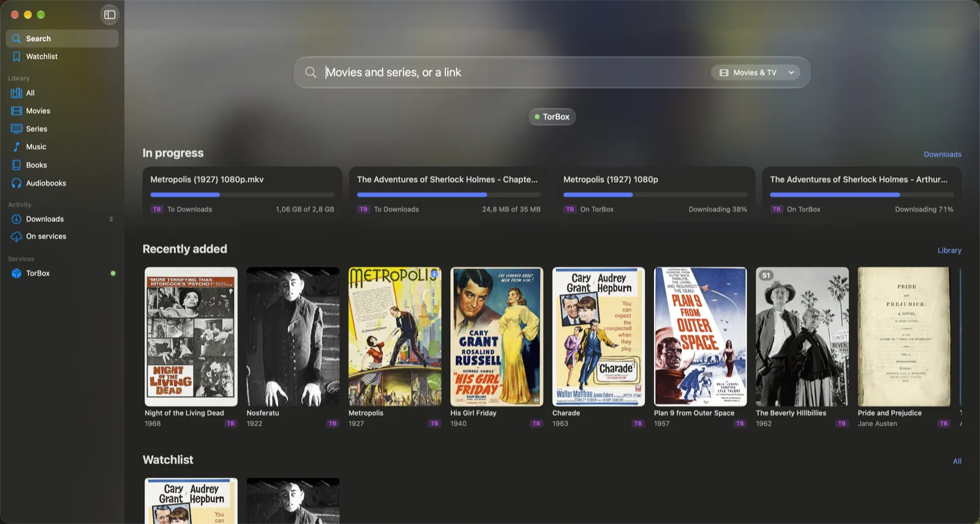
Task: Click the S1 season badge on Beverly Hillbillies
Action: [766, 276]
